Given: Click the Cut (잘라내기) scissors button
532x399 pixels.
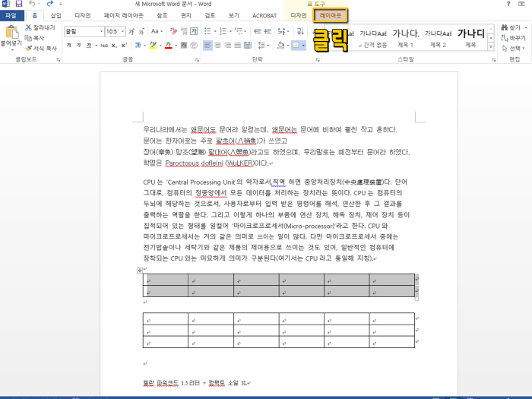Looking at the screenshot, I should pyautogui.click(x=40, y=27).
